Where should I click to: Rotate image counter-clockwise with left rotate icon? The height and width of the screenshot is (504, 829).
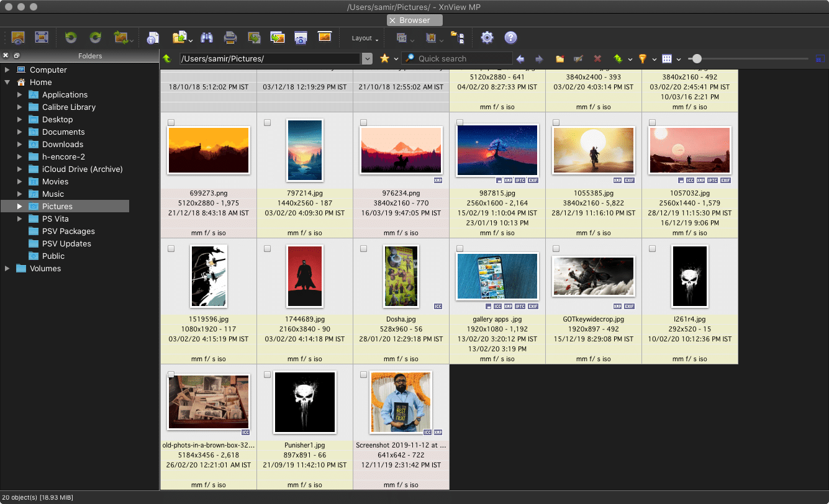(71, 38)
